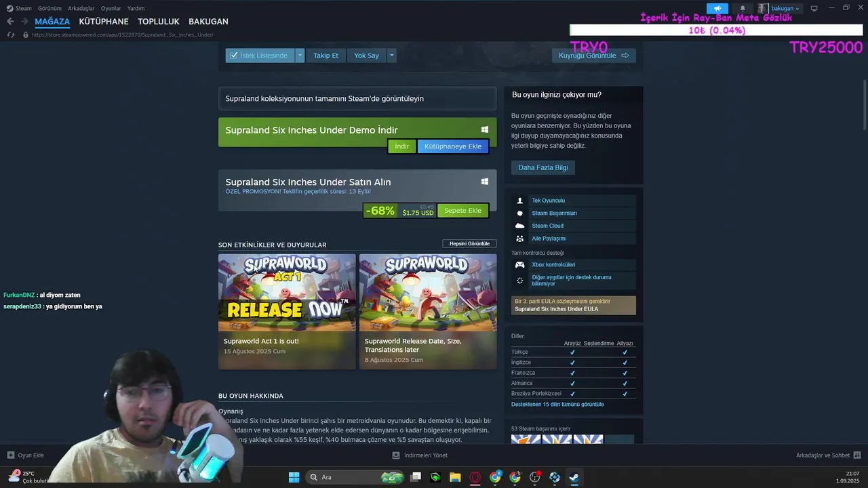
Task: Click Hepsini Görüntüle button
Action: (469, 244)
